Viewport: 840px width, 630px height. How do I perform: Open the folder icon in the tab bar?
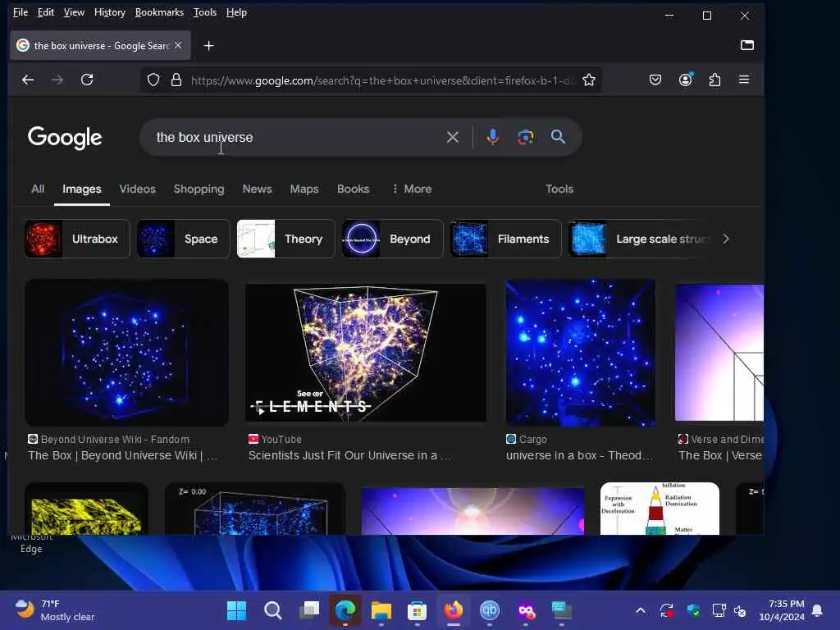[x=747, y=45]
